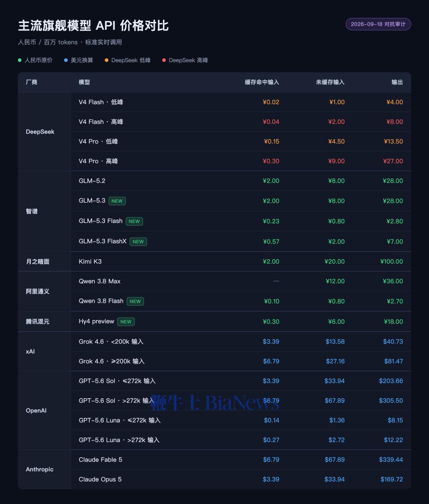The width and height of the screenshot is (429, 504).
Task: Select the model name V4 Flash · 低峰
Action: tap(101, 102)
